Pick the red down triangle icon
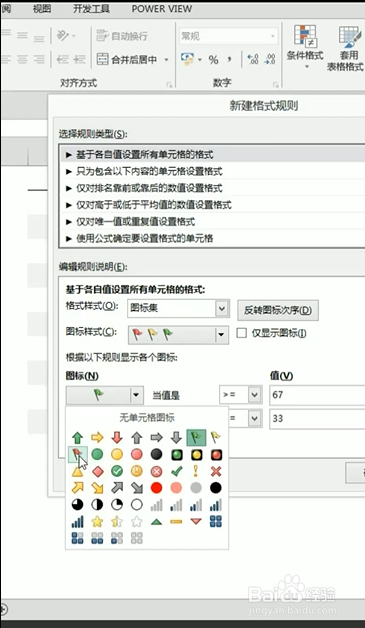 click(x=196, y=521)
